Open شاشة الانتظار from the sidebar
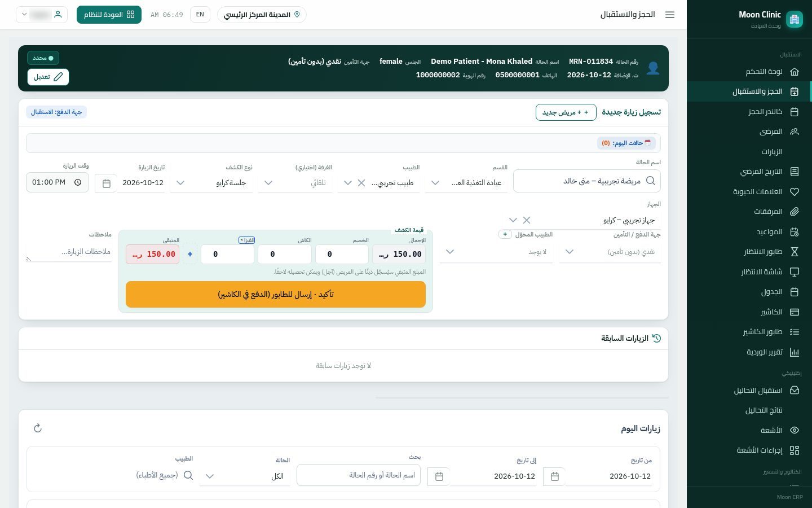 pos(749,272)
